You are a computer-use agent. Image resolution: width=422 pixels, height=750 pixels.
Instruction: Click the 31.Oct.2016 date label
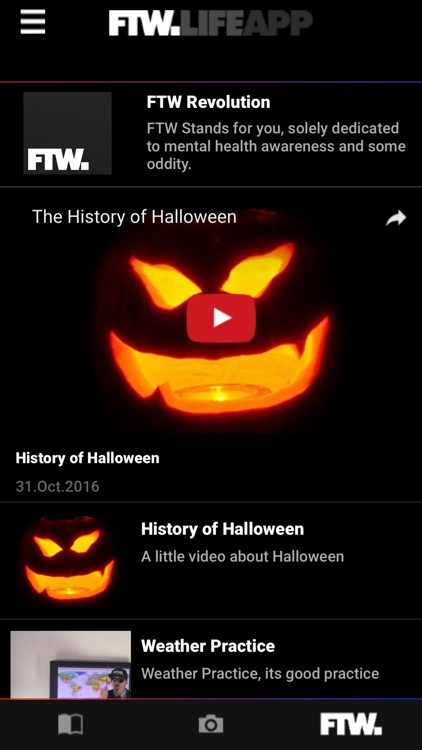tap(57, 486)
